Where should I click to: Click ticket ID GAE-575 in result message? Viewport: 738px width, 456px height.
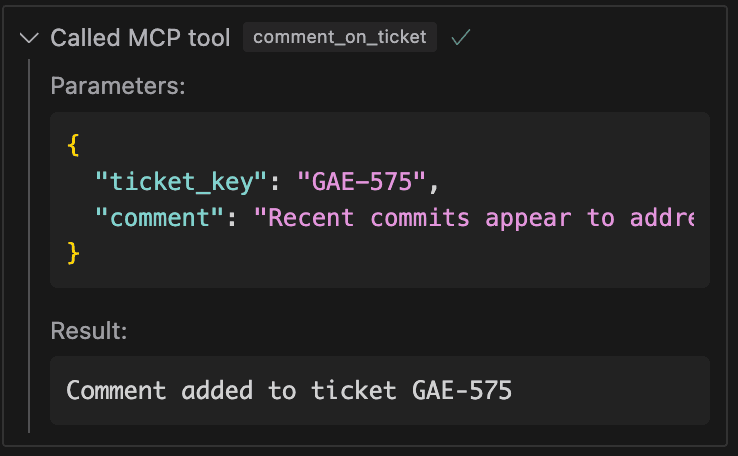pyautogui.click(x=461, y=390)
